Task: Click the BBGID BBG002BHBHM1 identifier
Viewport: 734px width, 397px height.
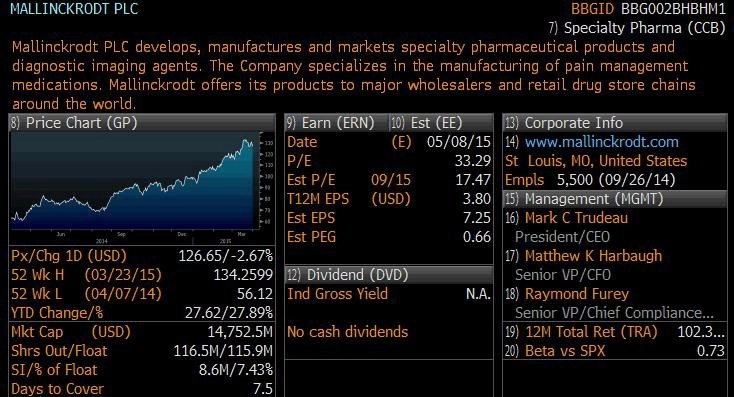Action: pyautogui.click(x=648, y=9)
